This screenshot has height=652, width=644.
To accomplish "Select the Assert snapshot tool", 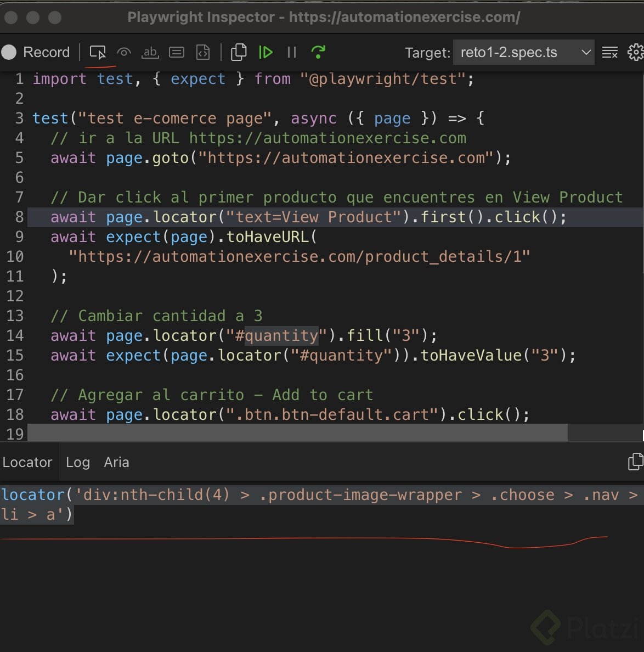I will tap(203, 52).
